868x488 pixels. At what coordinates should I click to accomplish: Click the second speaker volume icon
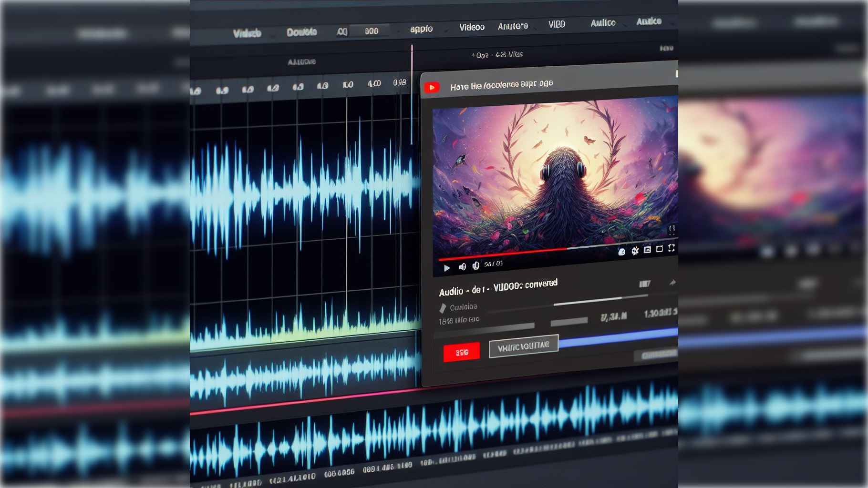tap(476, 265)
